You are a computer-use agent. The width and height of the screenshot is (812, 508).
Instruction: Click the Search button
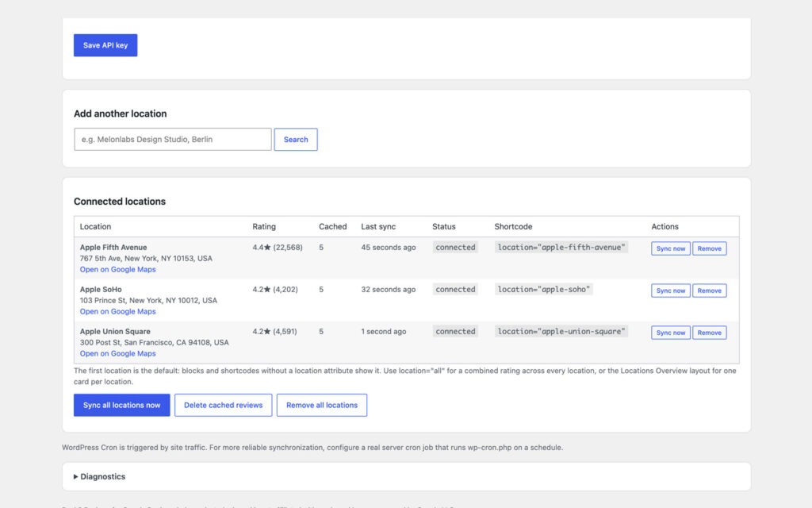(x=296, y=140)
